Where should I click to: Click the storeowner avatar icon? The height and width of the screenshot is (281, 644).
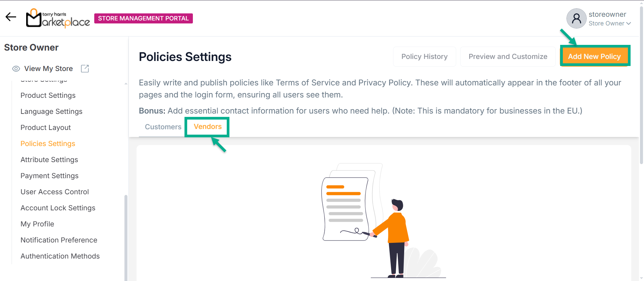pos(576,18)
